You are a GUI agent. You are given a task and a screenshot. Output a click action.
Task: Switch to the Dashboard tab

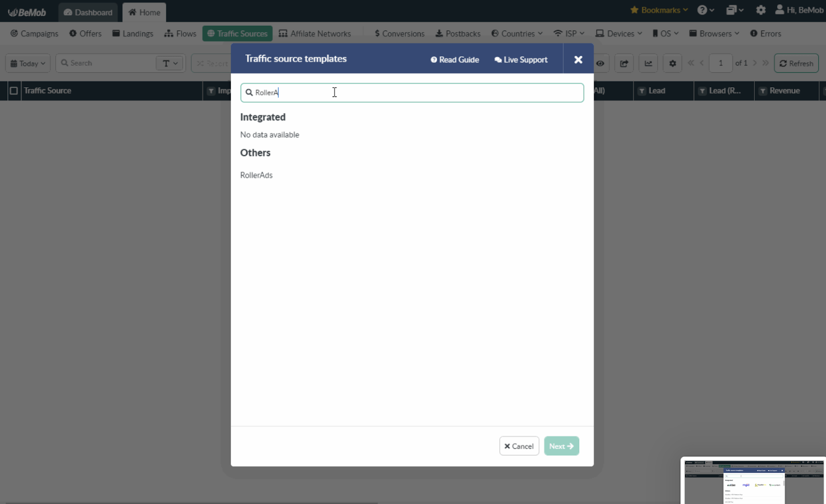pyautogui.click(x=88, y=12)
